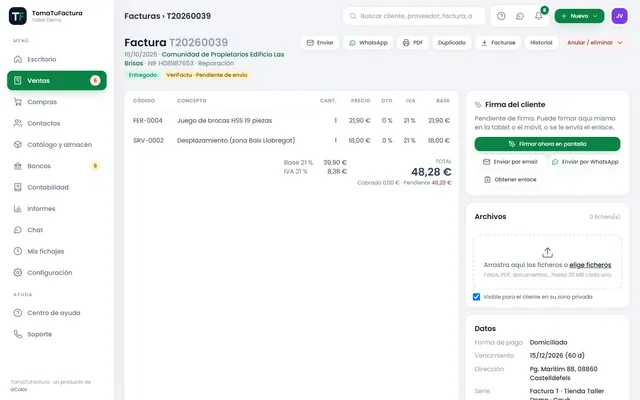Open Catálogo y almacén

pyautogui.click(x=57, y=144)
